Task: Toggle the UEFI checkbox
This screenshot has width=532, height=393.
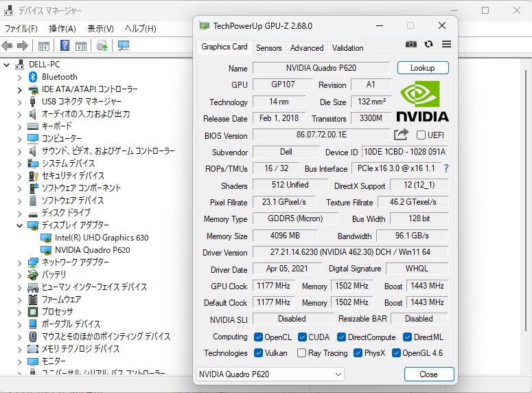Action: click(421, 135)
